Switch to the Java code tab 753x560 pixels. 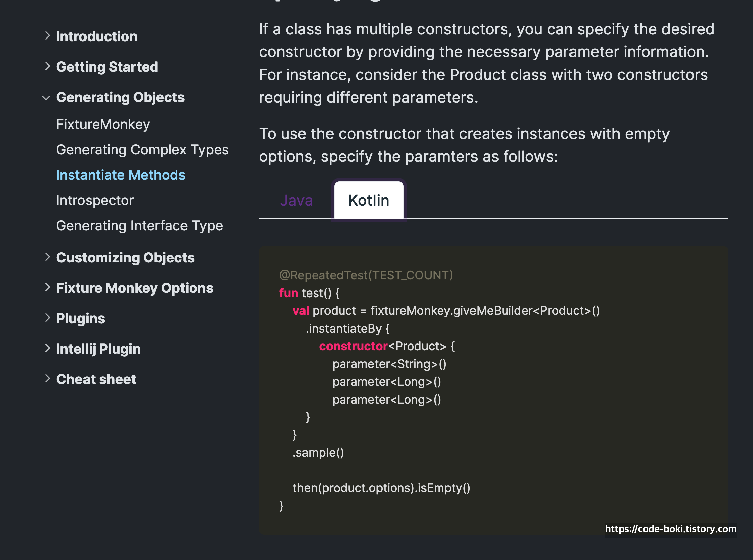coord(296,200)
